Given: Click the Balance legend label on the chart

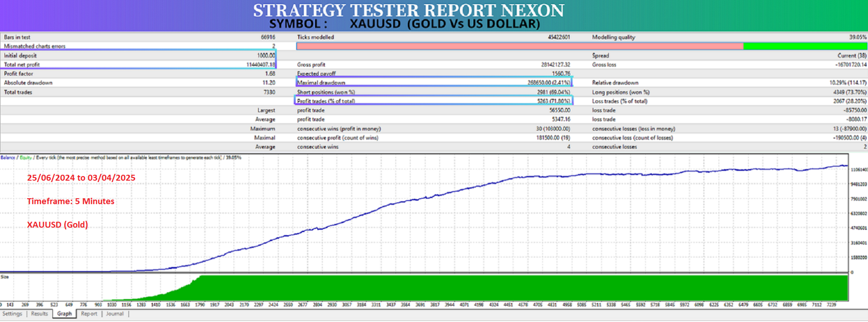Looking at the screenshot, I should (x=8, y=158).
